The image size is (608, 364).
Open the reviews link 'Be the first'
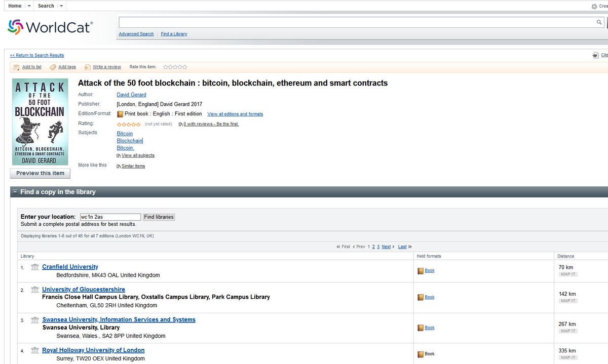(x=211, y=124)
